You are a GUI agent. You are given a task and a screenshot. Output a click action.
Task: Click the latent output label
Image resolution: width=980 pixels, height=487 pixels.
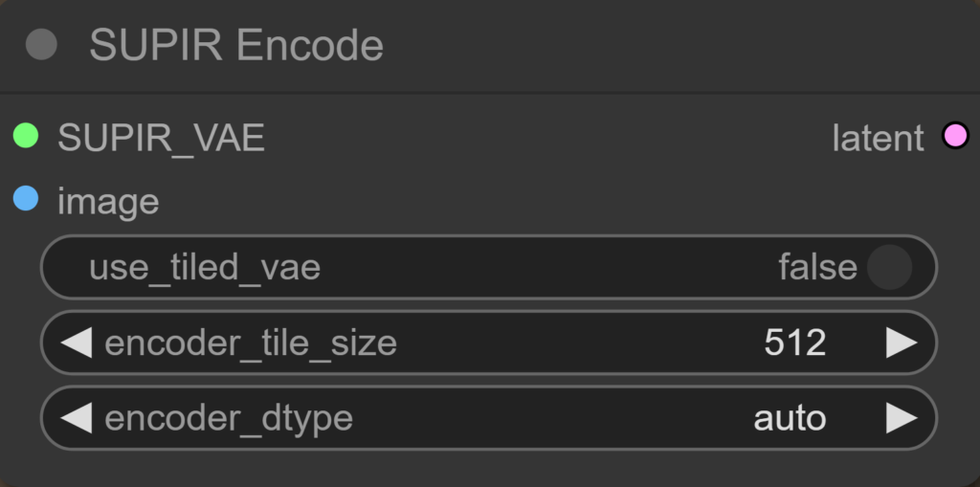click(878, 139)
